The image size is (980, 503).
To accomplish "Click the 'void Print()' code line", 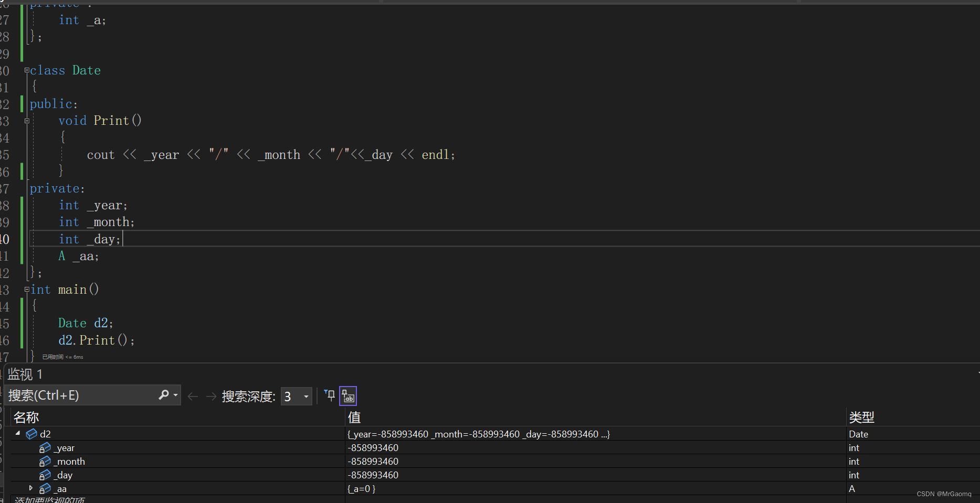I will tap(100, 121).
